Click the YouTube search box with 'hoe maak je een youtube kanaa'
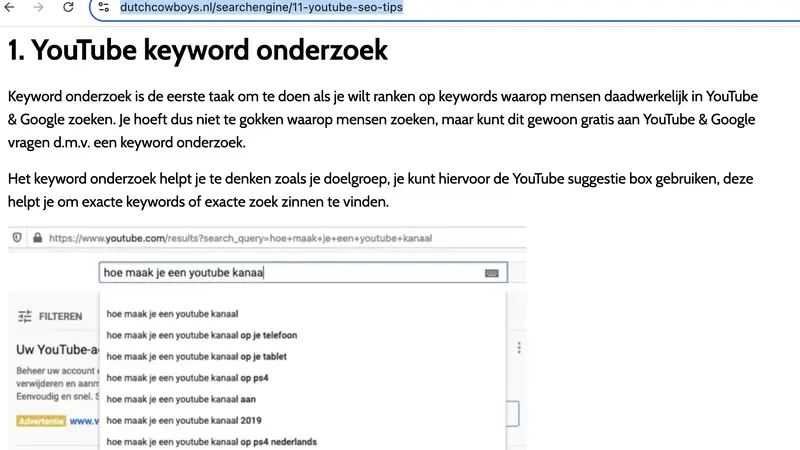 tap(303, 272)
